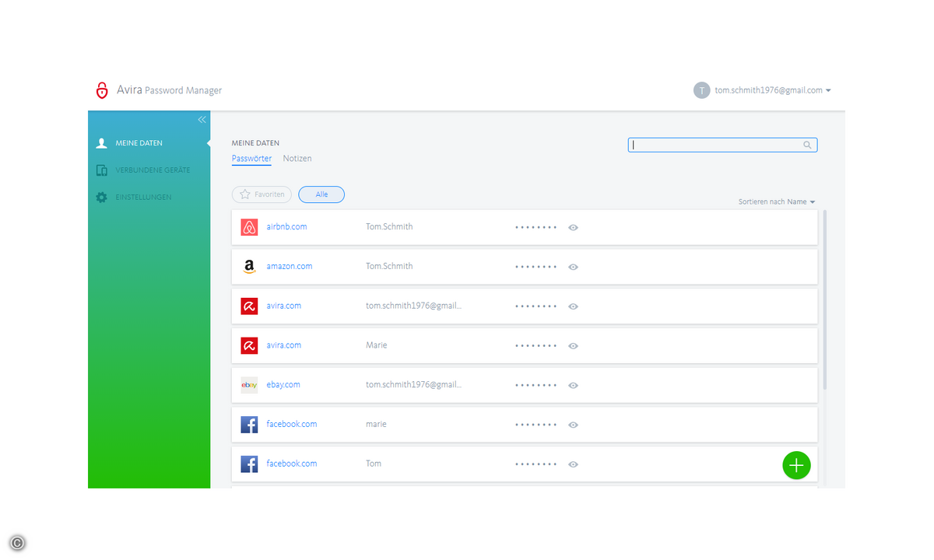The width and height of the screenshot is (934, 560).
Task: Select username Marie in avira.com row
Action: 377,345
